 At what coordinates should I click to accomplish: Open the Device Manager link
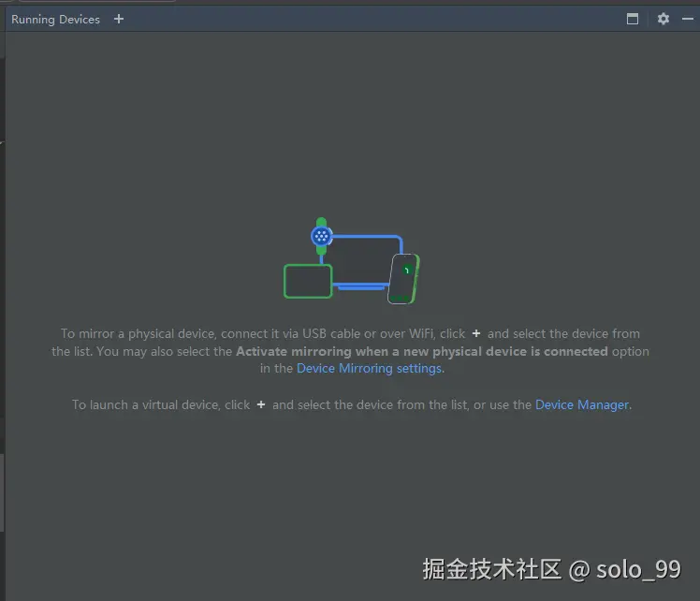[x=582, y=404]
